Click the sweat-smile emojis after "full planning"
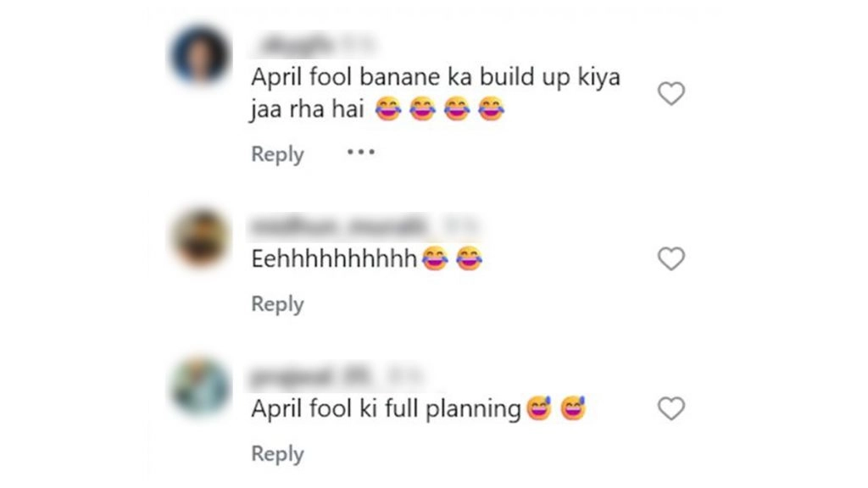The height and width of the screenshot is (488, 868). pos(557,410)
